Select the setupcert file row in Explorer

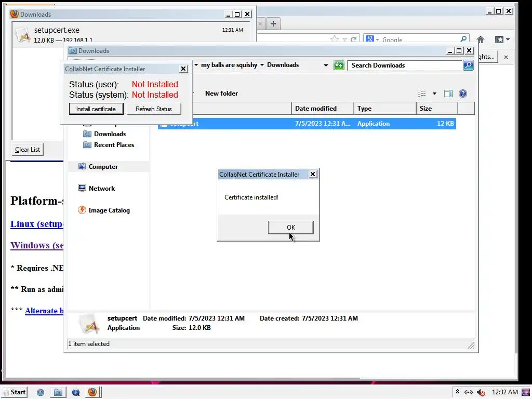tap(307, 124)
